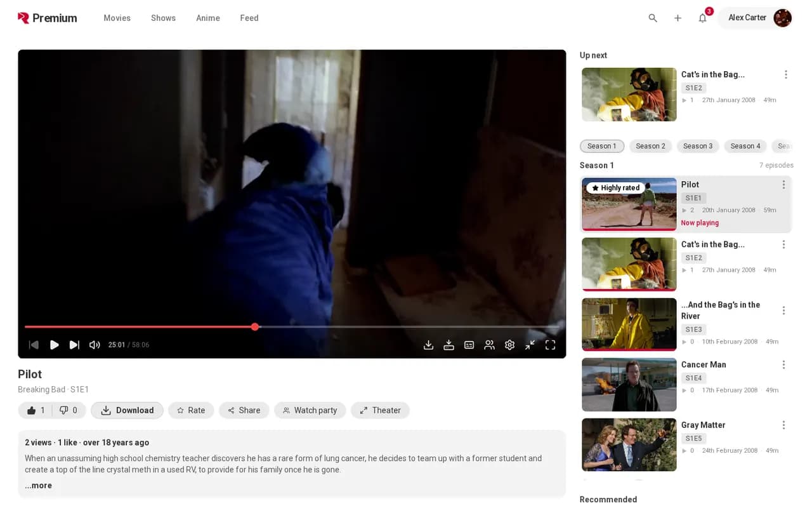Open the Shows section
This screenshot has height=508, width=812.
coord(163,18)
